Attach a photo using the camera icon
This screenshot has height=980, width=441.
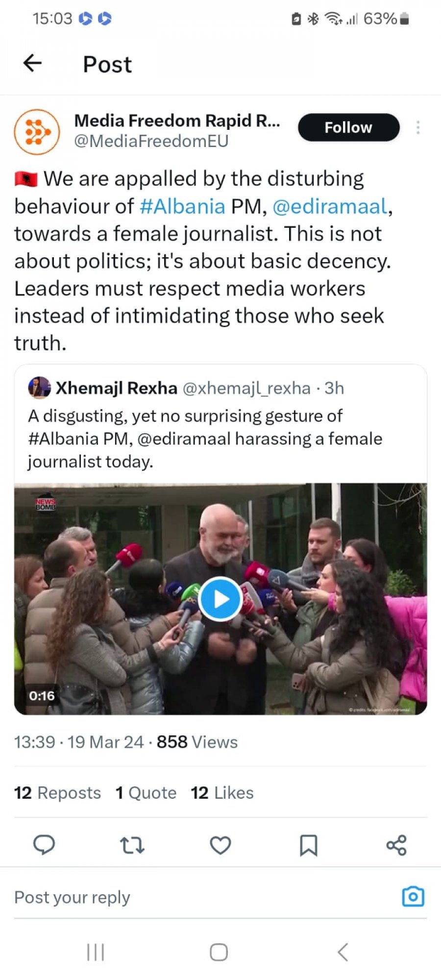coord(413,897)
